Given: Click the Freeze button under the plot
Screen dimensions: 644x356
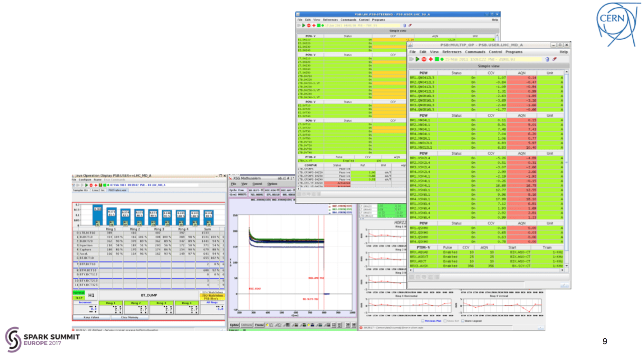Looking at the screenshot, I should [x=259, y=325].
